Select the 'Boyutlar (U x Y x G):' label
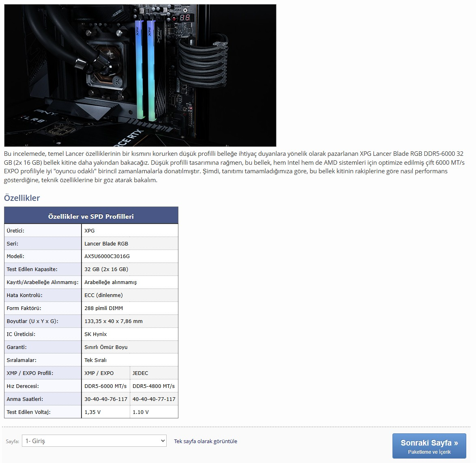Viewport: 476px width, 463px height. tap(32, 321)
